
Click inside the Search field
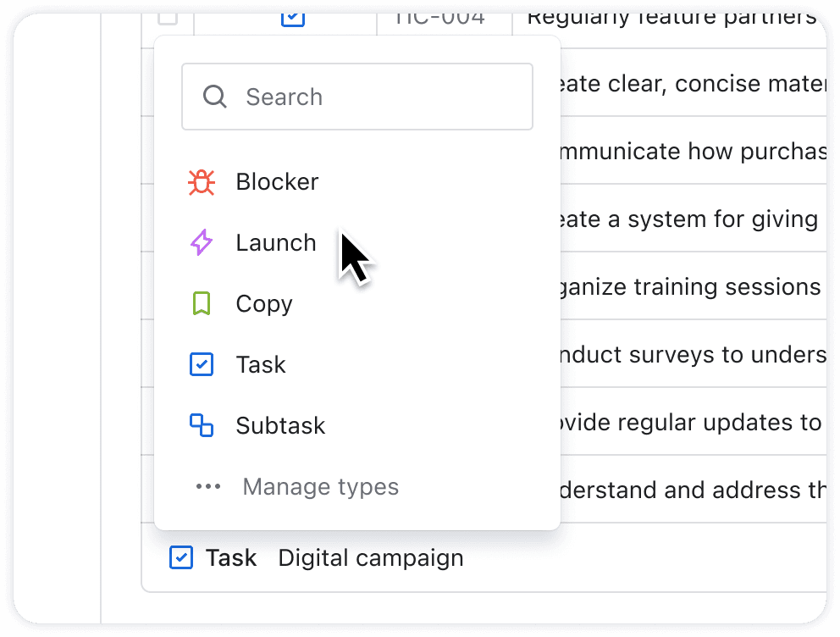[356, 96]
